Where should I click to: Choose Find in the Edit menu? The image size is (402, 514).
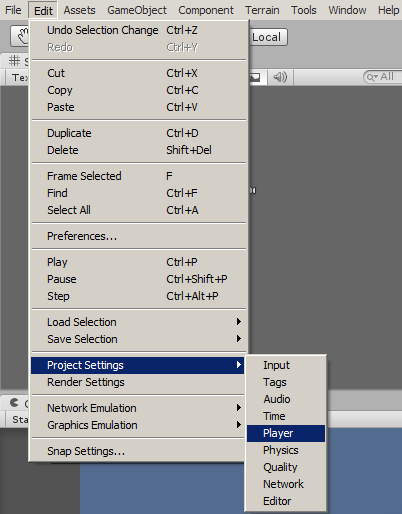(139, 193)
